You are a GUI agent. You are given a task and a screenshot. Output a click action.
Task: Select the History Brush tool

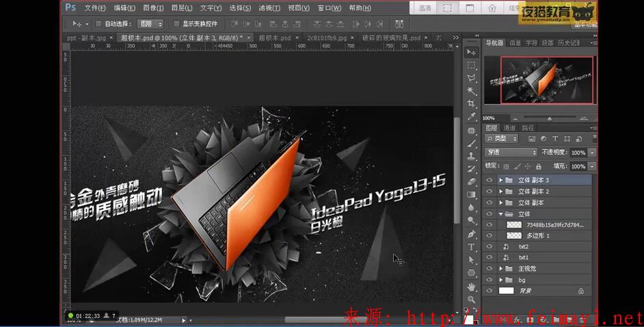tap(471, 169)
